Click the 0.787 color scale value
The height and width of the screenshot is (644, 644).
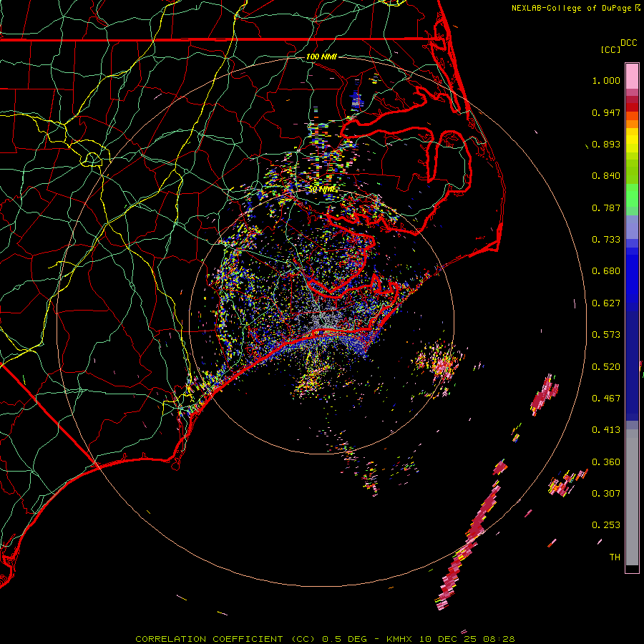click(x=606, y=208)
